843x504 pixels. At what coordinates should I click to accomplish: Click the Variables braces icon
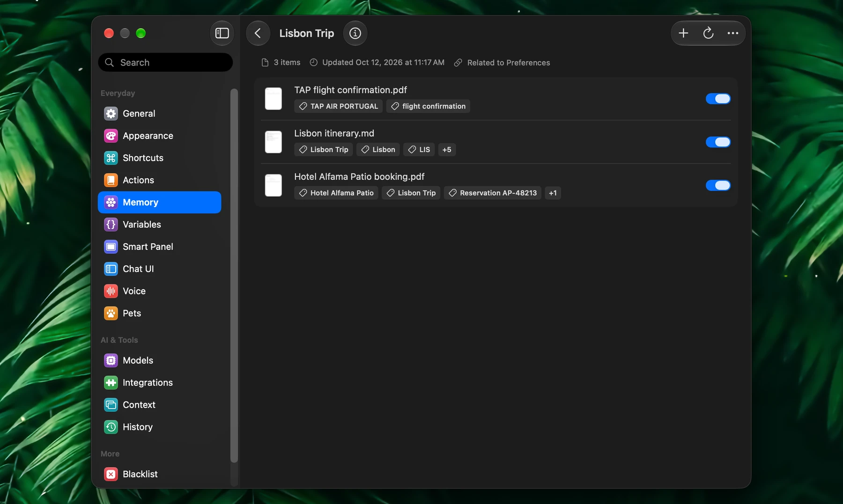tap(111, 225)
